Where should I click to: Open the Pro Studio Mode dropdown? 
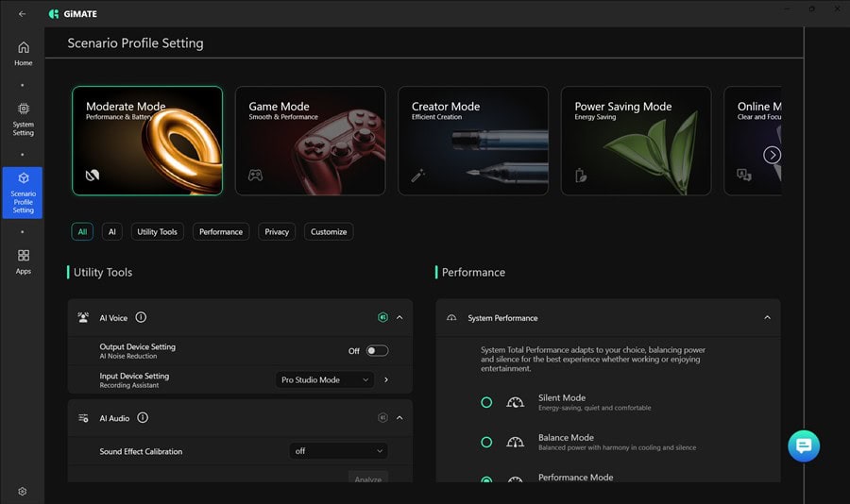[x=325, y=379]
